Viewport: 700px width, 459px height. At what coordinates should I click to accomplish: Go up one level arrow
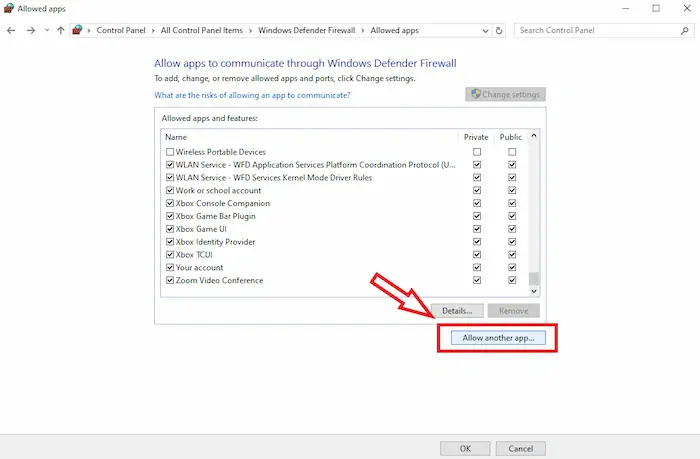[x=61, y=30]
